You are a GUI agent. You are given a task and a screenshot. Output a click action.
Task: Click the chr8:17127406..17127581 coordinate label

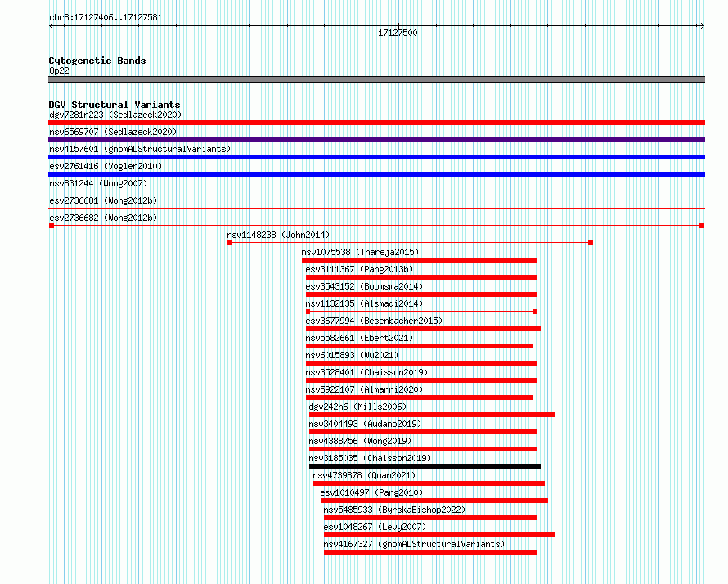click(106, 18)
